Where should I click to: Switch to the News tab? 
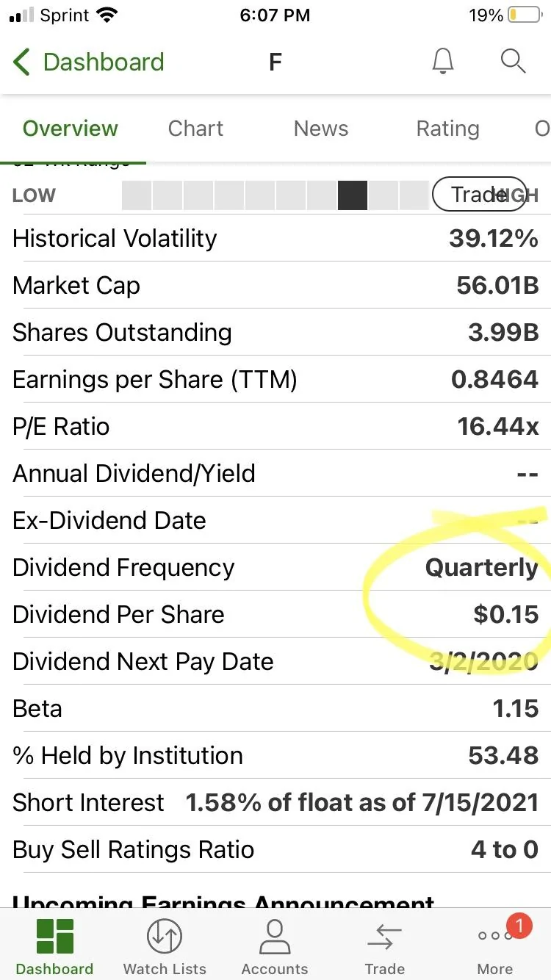[321, 129]
